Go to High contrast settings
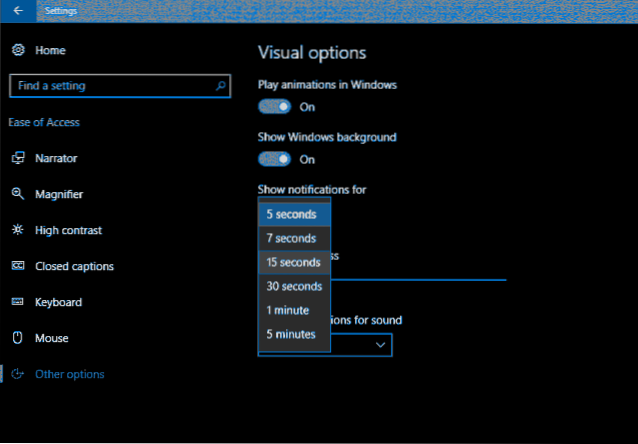This screenshot has height=444, width=638. pos(68,230)
